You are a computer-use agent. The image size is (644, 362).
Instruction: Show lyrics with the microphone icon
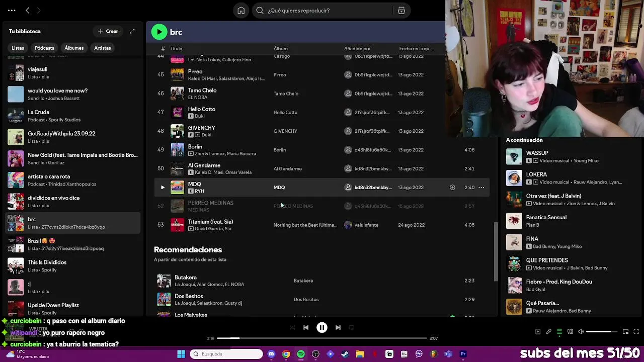[549, 332]
